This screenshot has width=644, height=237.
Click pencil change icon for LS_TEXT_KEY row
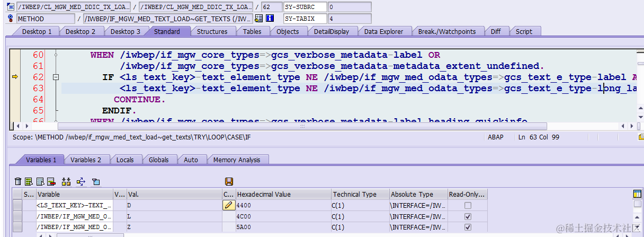click(228, 205)
